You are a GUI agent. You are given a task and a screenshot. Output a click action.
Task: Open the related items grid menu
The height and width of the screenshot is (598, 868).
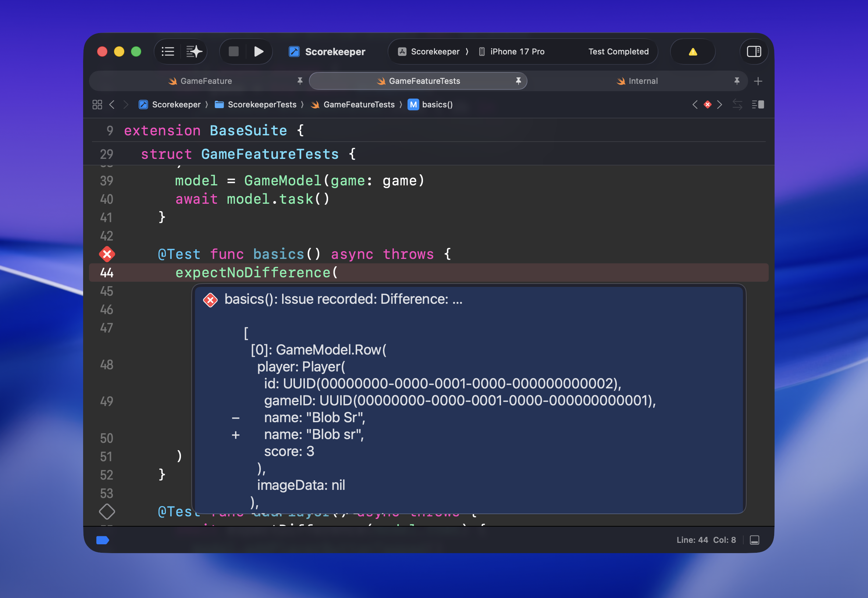click(97, 104)
